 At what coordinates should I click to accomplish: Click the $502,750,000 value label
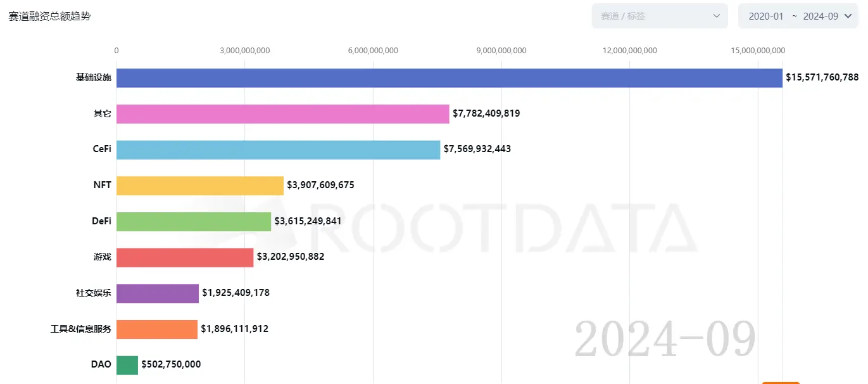[171, 364]
